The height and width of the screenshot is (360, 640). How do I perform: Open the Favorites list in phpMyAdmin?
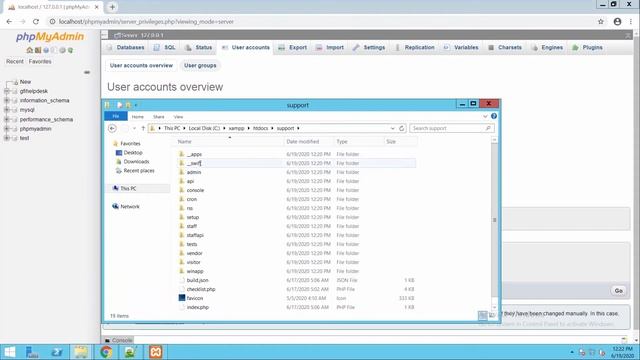click(x=40, y=61)
